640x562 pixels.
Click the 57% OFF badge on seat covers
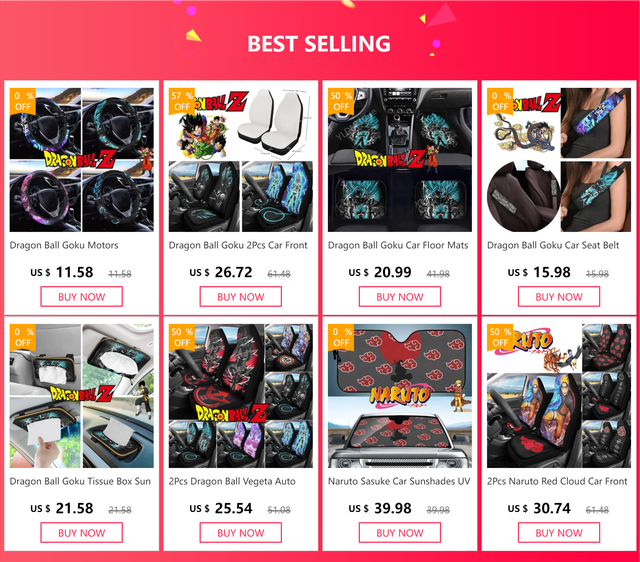(182, 101)
